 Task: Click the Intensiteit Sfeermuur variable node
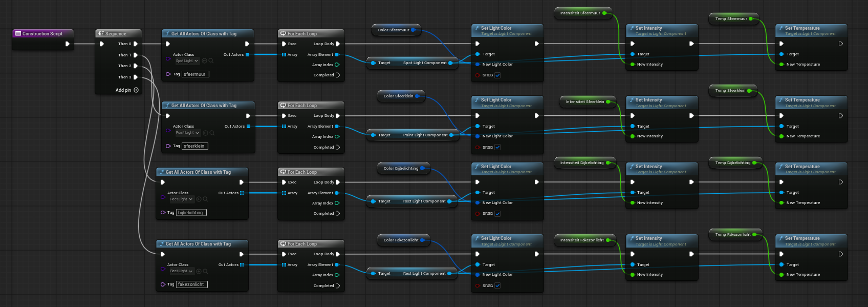[580, 13]
